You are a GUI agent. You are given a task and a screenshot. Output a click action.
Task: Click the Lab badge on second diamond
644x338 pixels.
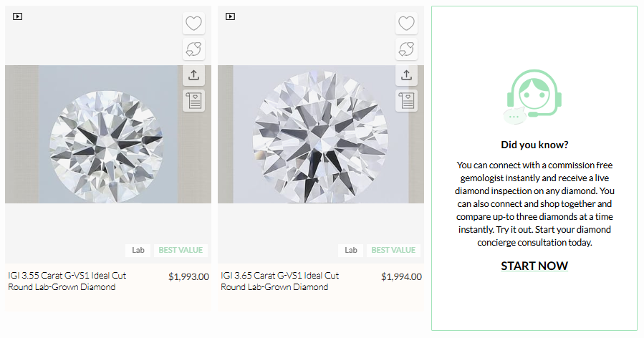coord(350,250)
